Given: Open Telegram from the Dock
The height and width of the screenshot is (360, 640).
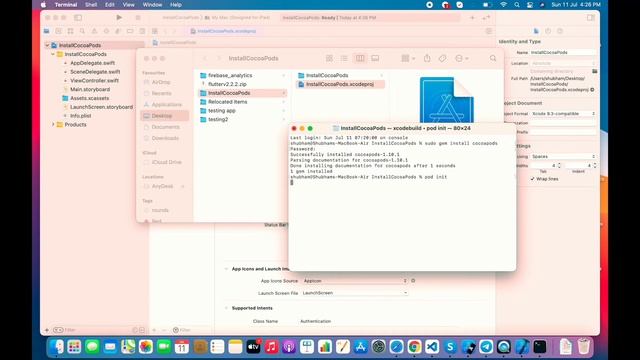Looking at the screenshot, I should 486,347.
